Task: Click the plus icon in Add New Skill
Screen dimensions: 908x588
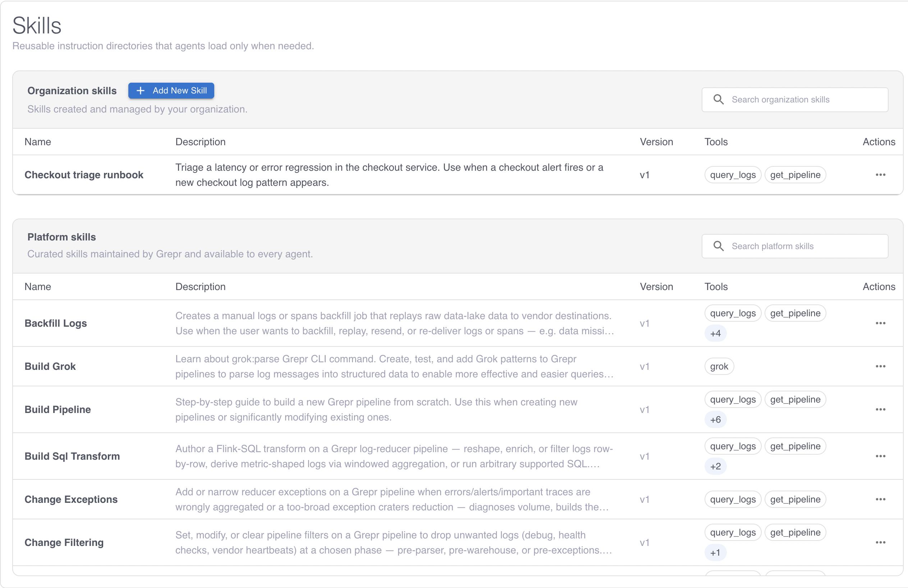Action: 141,91
